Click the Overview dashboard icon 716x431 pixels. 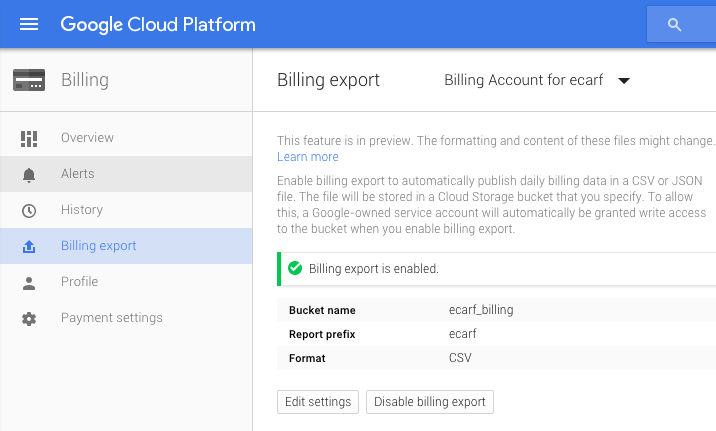click(29, 138)
